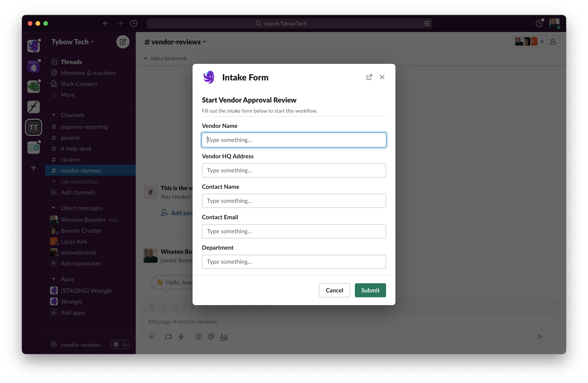The image size is (588, 383).
Task: Click the Vendor Name text field
Action: [x=294, y=140]
